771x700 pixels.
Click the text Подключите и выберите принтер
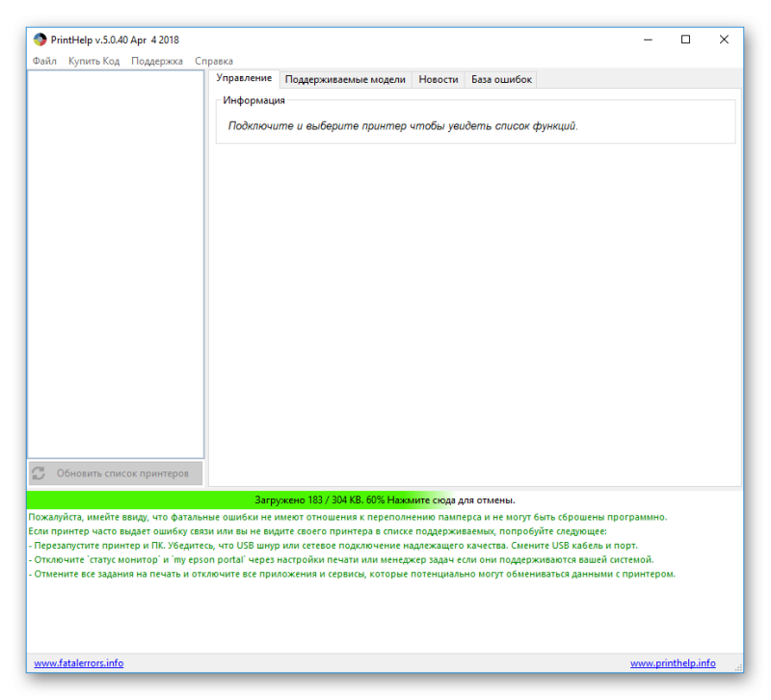(318, 126)
